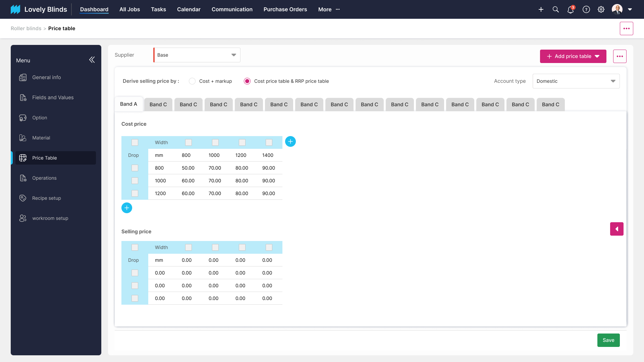Open settings gear icon in top bar
The height and width of the screenshot is (362, 644).
(601, 9)
